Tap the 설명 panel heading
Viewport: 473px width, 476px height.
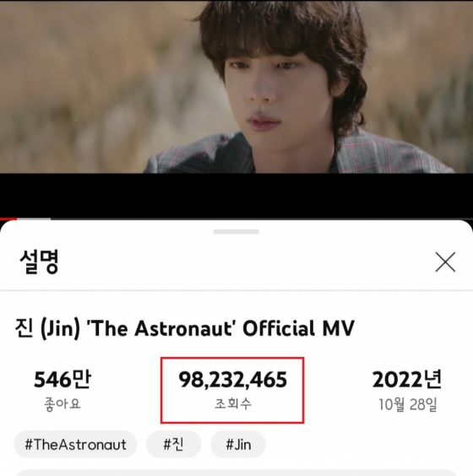(39, 262)
